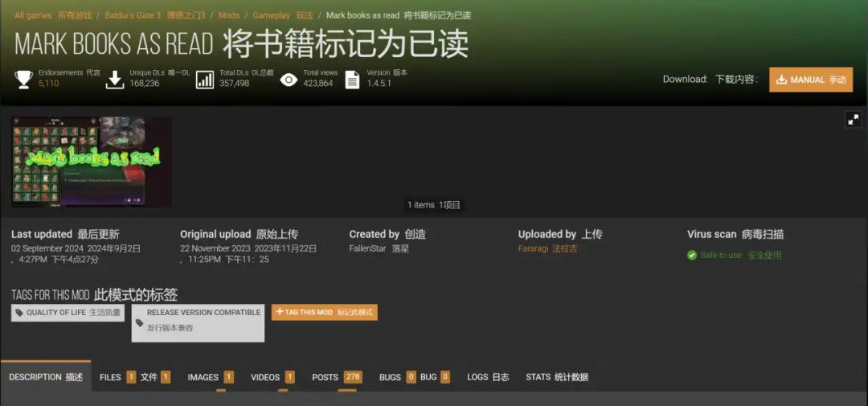
Task: Switch to the Posts tab
Action: 337,377
